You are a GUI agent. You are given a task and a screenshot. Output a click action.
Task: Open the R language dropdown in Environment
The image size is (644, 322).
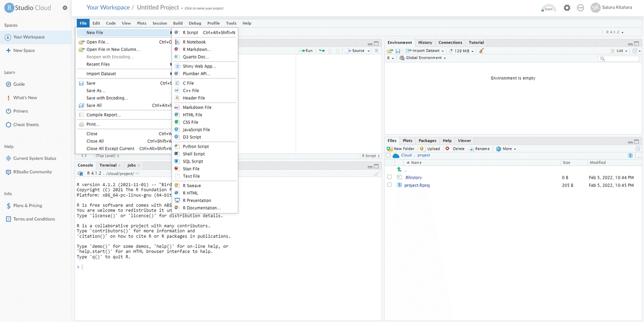pos(391,57)
